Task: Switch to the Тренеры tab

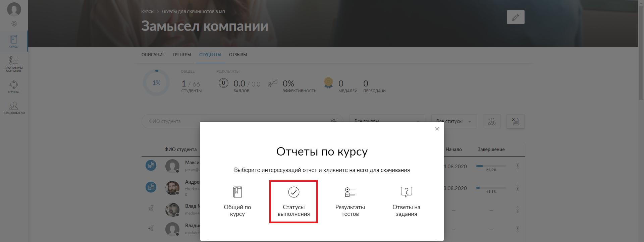Action: pos(182,55)
